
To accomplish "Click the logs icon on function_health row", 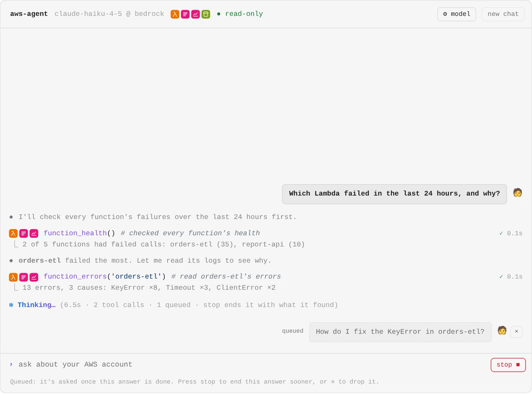I will click(x=23, y=233).
